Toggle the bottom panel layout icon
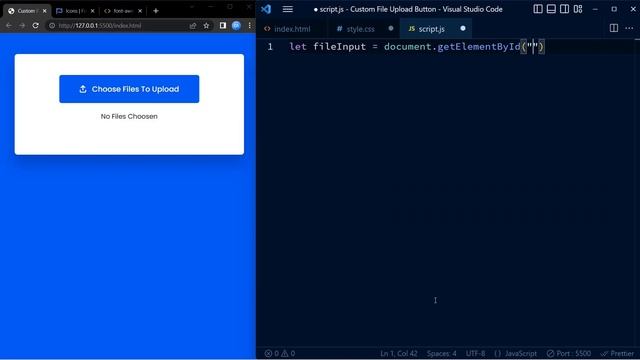 [x=551, y=9]
